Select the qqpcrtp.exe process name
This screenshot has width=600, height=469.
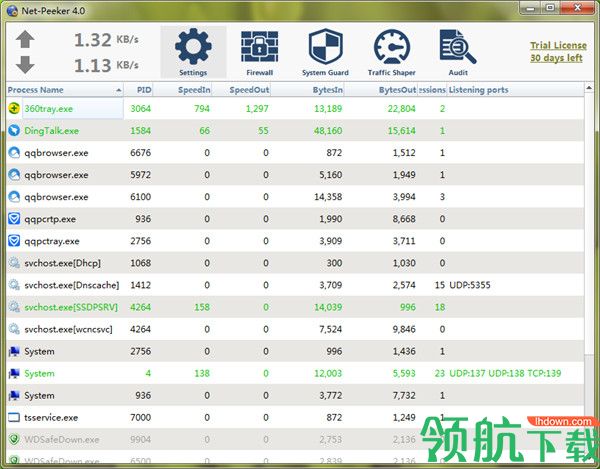[50, 219]
